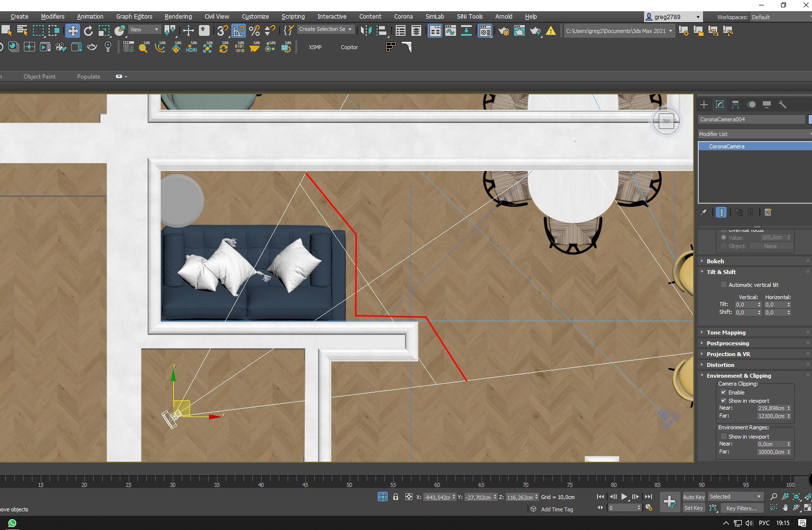Activate the Select and Scale tool

(104, 31)
